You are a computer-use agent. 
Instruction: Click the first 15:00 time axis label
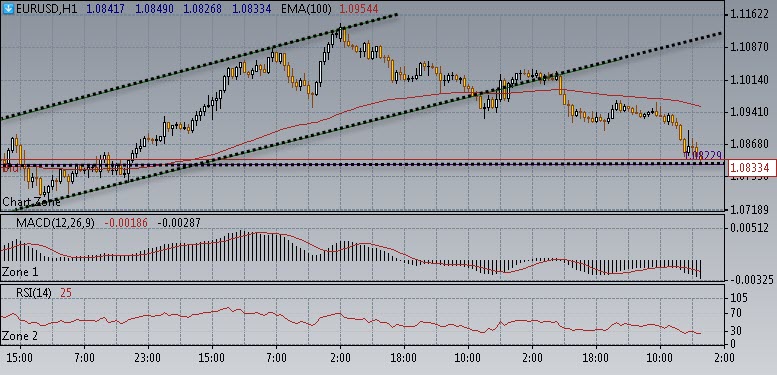pyautogui.click(x=20, y=358)
